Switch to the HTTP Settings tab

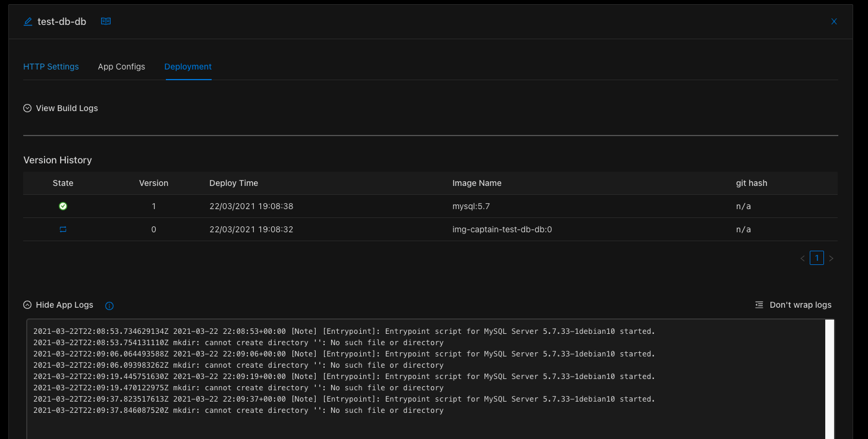click(x=51, y=67)
